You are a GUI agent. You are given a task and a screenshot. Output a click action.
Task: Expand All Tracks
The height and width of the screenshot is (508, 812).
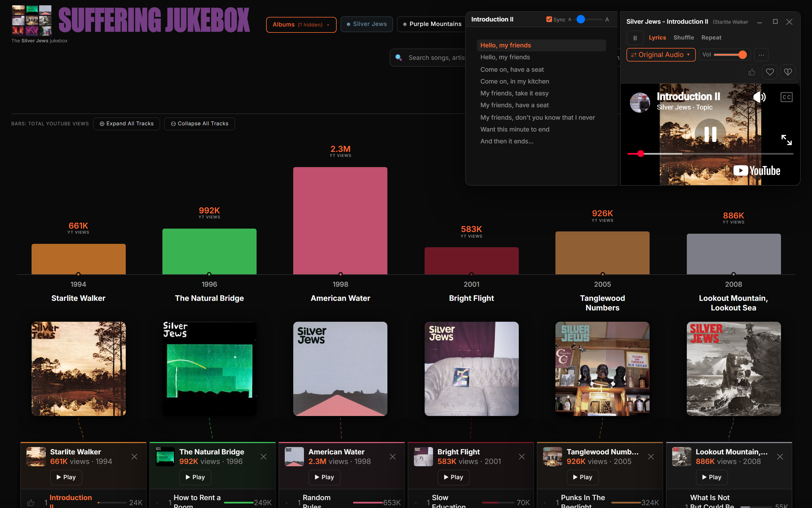tap(127, 124)
